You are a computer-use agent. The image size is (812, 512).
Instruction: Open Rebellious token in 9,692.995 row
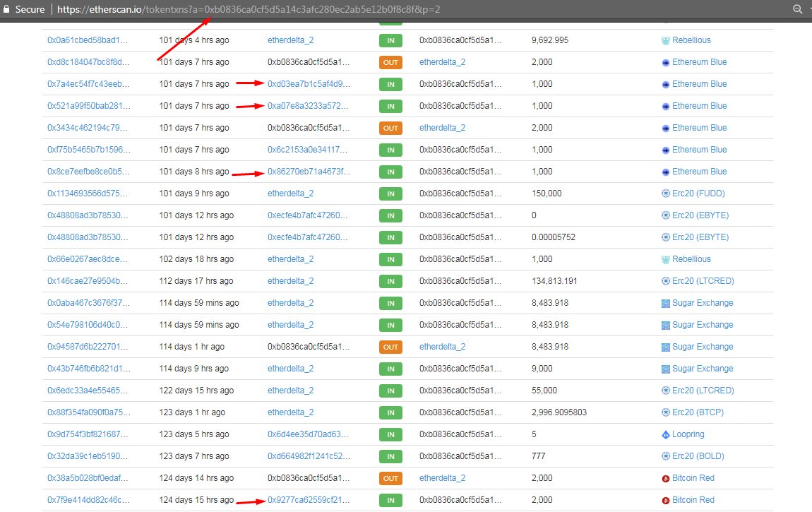691,40
